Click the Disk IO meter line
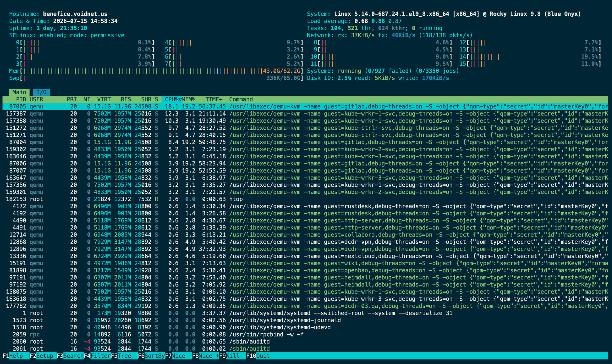 point(378,78)
